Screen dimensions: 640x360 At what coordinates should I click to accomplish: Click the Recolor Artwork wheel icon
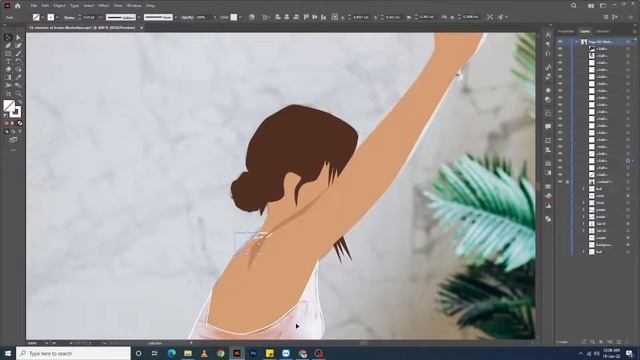click(x=251, y=17)
